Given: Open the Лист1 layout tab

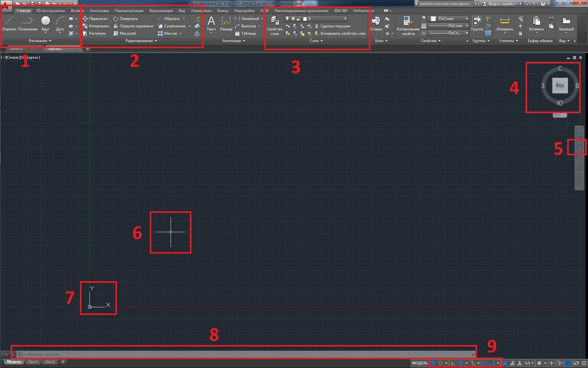Looking at the screenshot, I should (x=33, y=362).
